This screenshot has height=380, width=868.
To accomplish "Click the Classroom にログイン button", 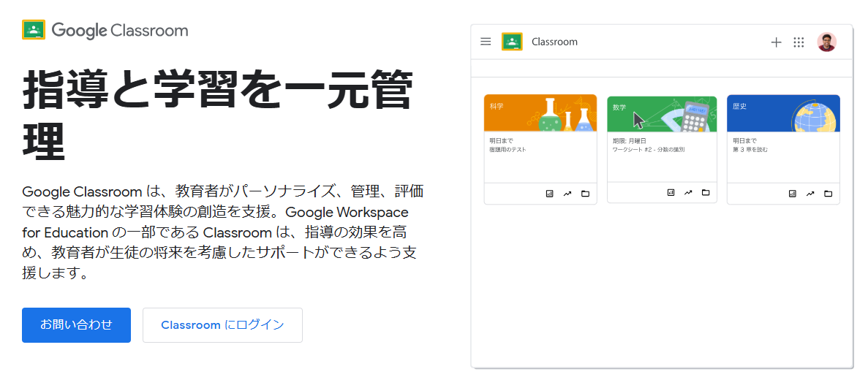I will pyautogui.click(x=222, y=325).
